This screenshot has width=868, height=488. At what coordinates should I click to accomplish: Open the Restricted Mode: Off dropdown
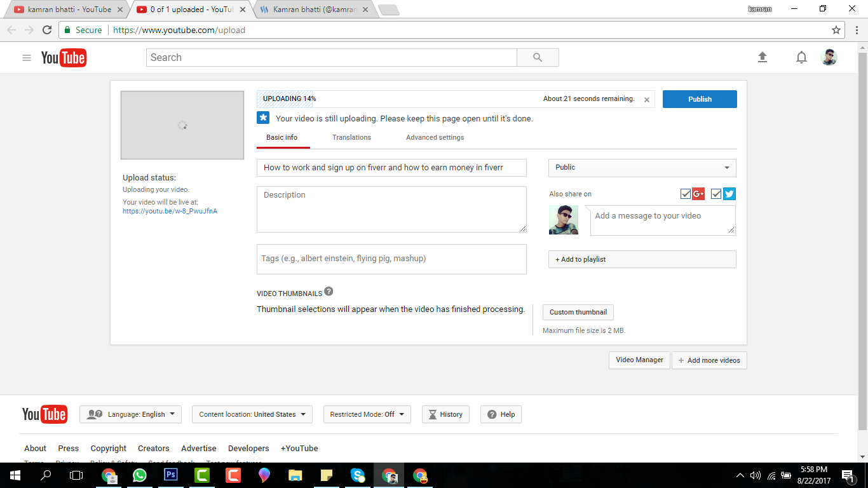point(367,414)
